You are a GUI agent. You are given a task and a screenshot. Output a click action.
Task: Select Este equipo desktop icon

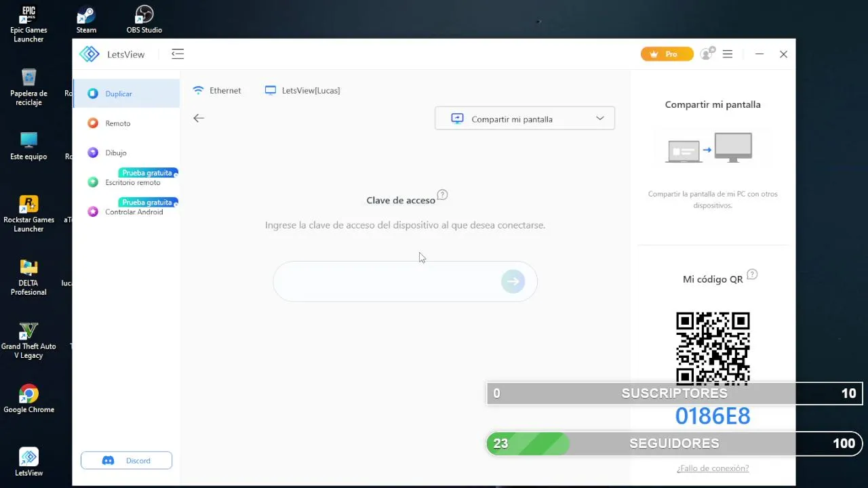click(x=28, y=146)
